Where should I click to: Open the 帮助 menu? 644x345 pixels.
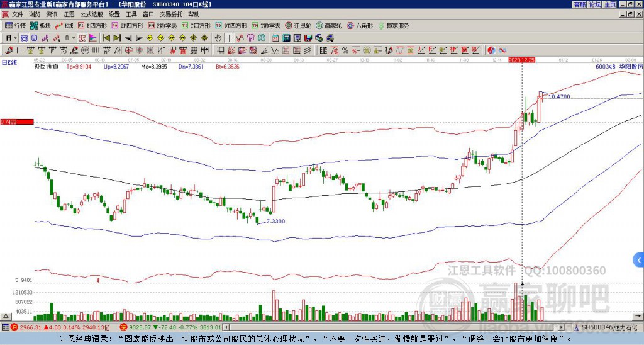tap(194, 14)
